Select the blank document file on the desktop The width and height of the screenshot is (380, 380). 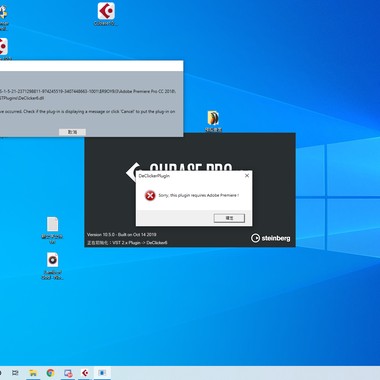(x=52, y=230)
